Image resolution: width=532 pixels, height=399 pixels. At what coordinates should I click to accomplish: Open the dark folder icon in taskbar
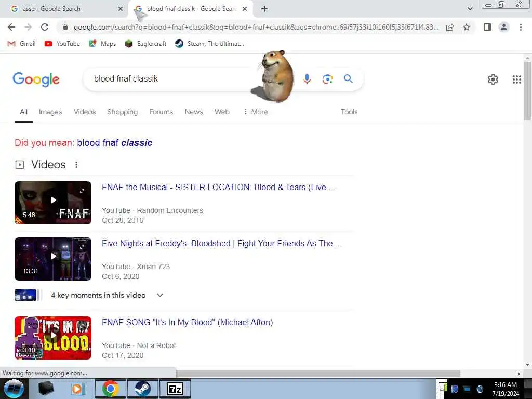pyautogui.click(x=46, y=389)
